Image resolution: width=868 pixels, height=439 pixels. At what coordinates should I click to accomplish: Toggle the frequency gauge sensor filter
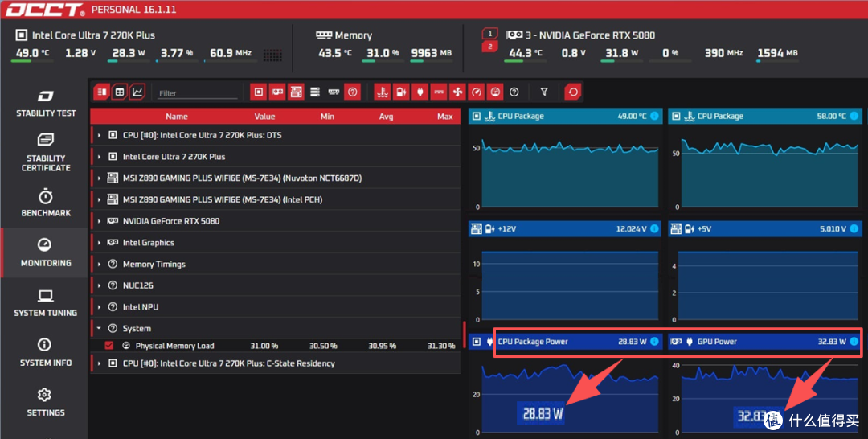[477, 92]
